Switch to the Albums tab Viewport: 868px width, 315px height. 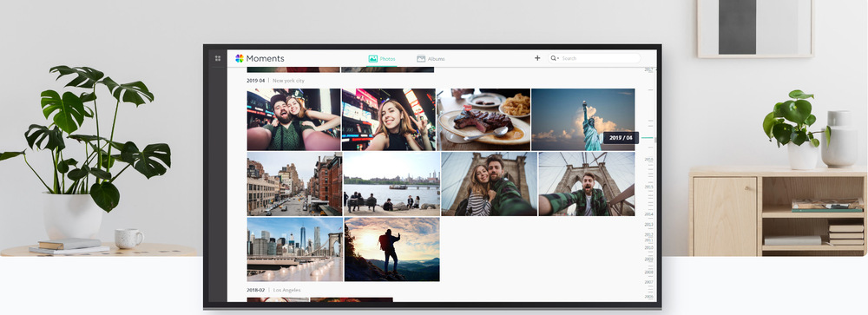(431, 59)
